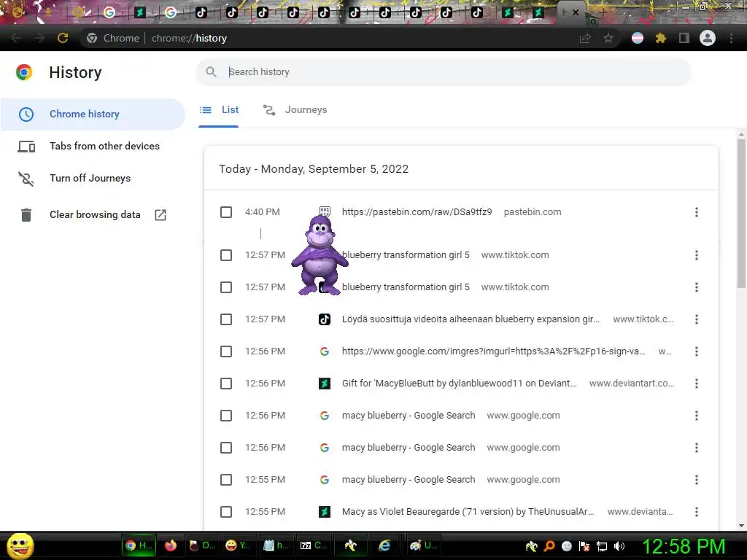The image size is (747, 560).
Task: Click the browser back arrow
Action: tap(16, 38)
